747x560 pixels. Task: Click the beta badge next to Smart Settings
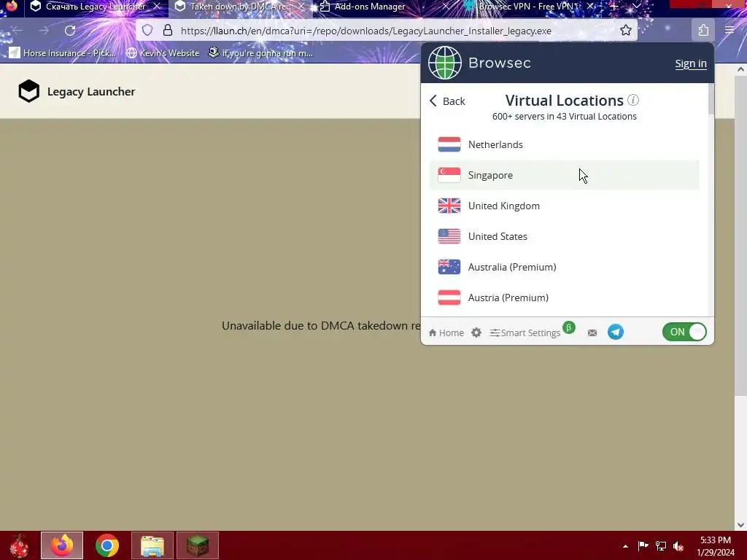click(569, 327)
